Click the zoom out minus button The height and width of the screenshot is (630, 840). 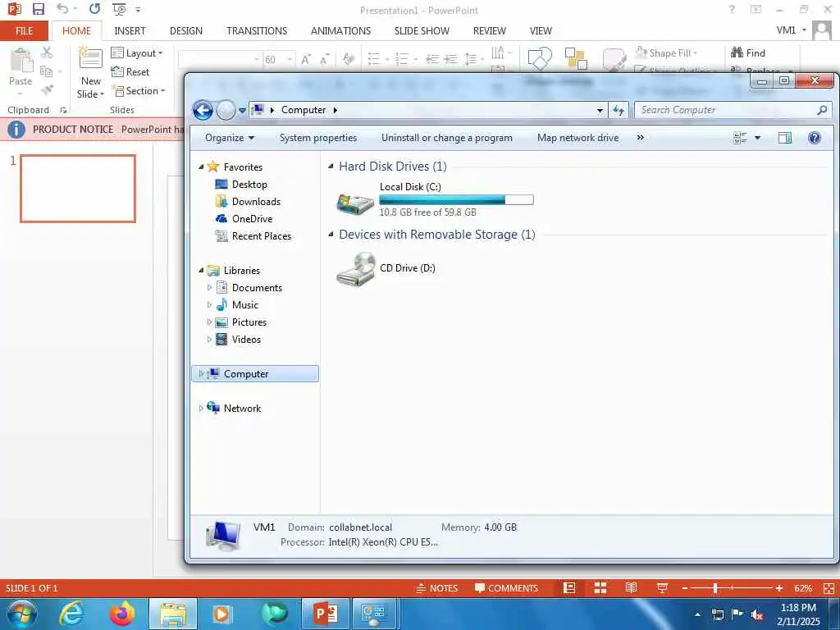pyautogui.click(x=685, y=588)
